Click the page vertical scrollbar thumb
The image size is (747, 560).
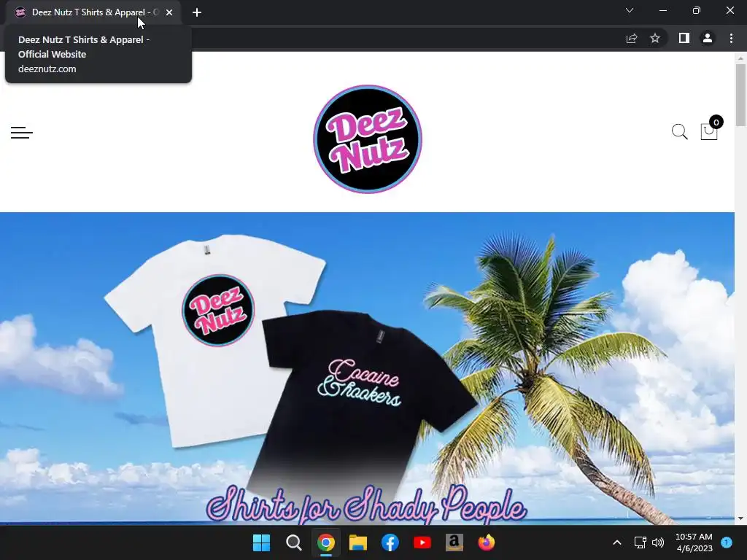pos(740,95)
